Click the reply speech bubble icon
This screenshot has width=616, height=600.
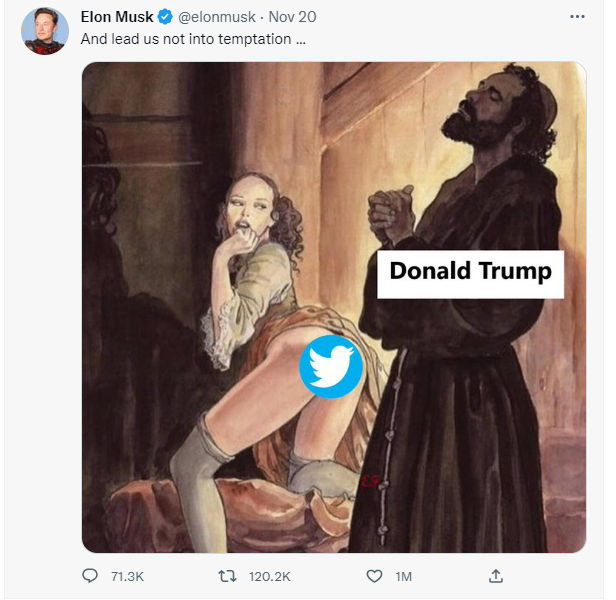point(90,576)
